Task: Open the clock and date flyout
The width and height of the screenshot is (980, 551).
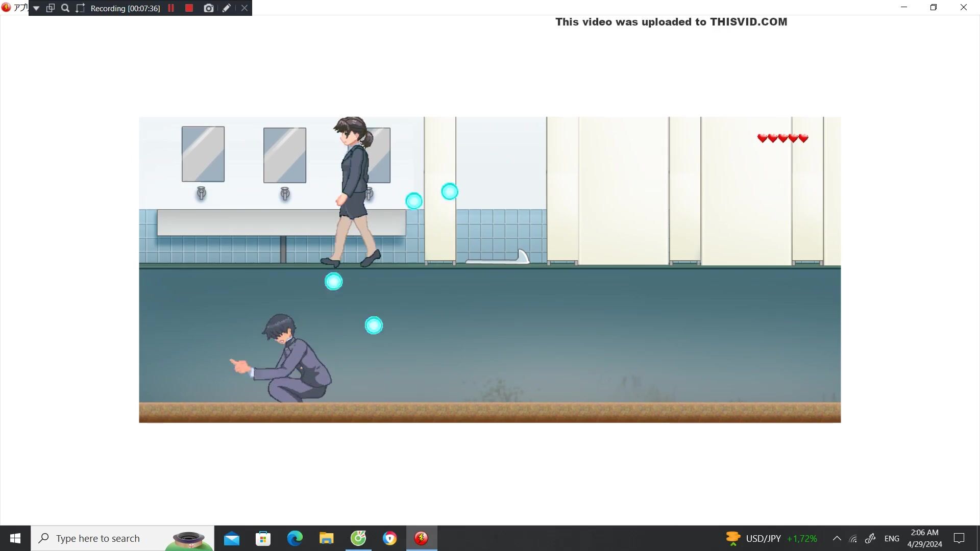Action: (924, 538)
